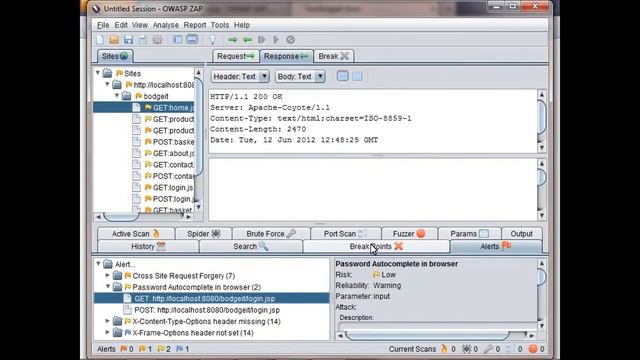
Task: Switch to the Break tab
Action: pos(333,56)
